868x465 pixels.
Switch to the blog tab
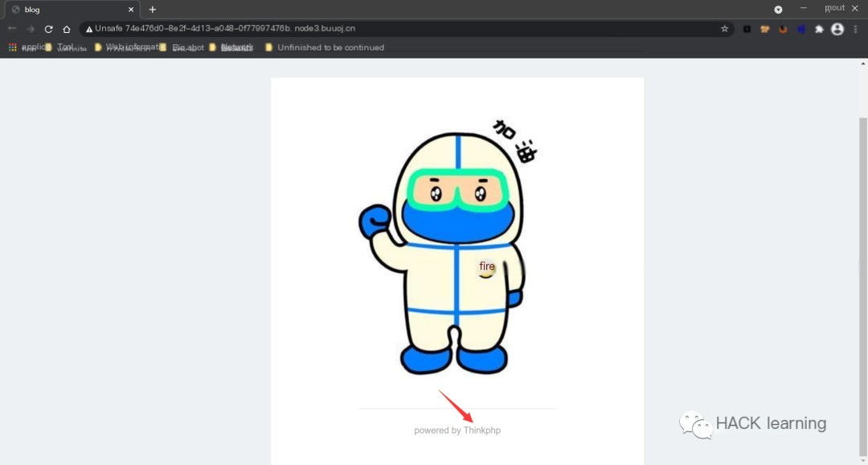[72, 10]
